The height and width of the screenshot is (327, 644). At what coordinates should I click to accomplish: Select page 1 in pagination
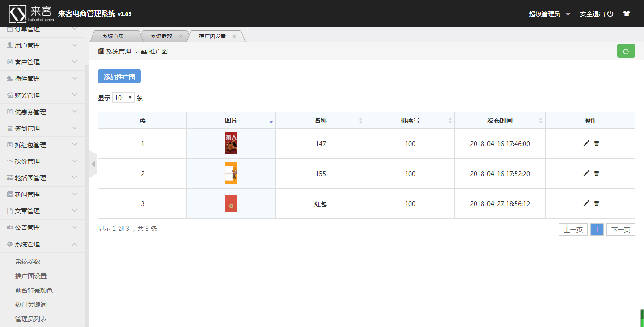597,229
